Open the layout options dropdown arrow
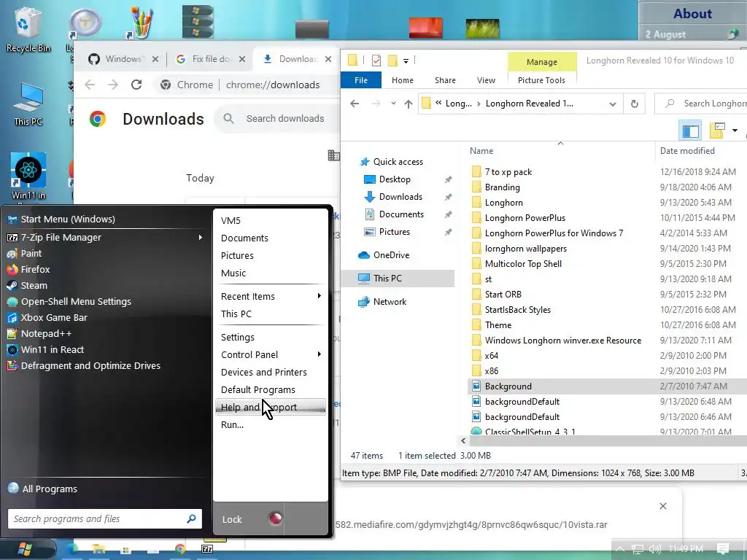 tap(735, 131)
